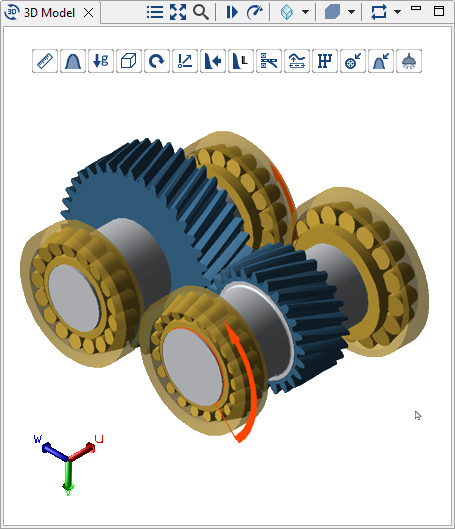Click the curve with inward arrow icon
455x529 pixels.
point(381,61)
